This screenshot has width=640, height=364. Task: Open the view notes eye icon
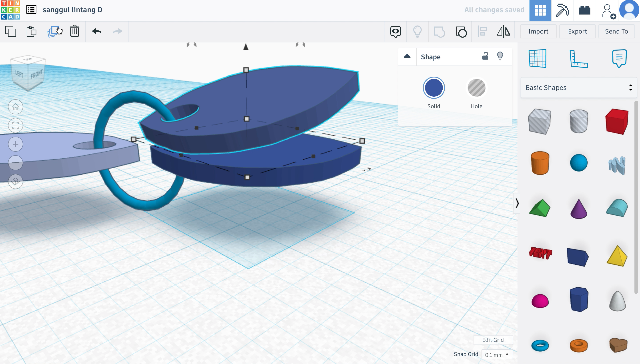pos(395,32)
